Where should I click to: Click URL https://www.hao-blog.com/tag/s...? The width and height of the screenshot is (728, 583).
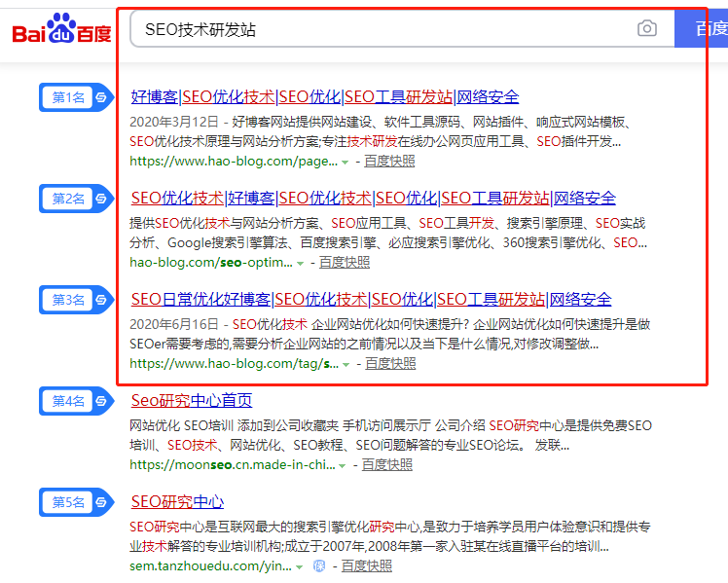click(234, 364)
